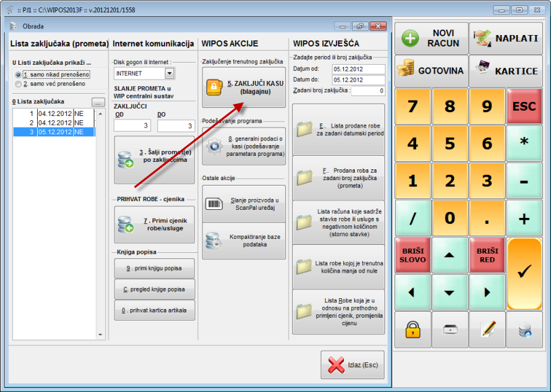This screenshot has height=392, width=551.
Task: Click the Izlaz (Esc) exit button
Action: pyautogui.click(x=352, y=365)
